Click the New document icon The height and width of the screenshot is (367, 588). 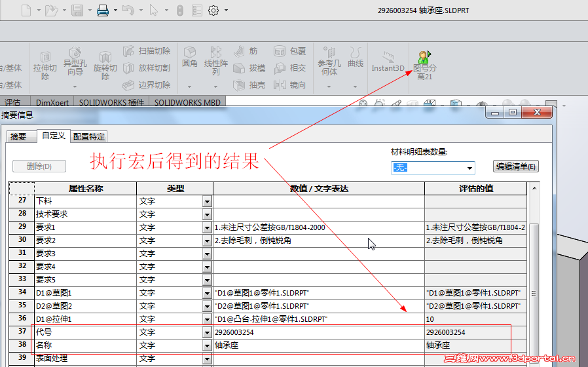coord(26,10)
